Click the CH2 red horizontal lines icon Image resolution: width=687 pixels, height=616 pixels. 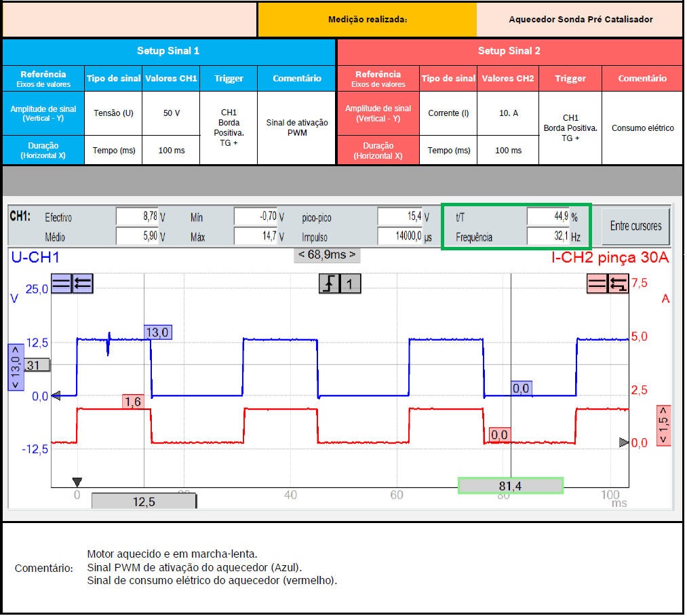(x=597, y=284)
